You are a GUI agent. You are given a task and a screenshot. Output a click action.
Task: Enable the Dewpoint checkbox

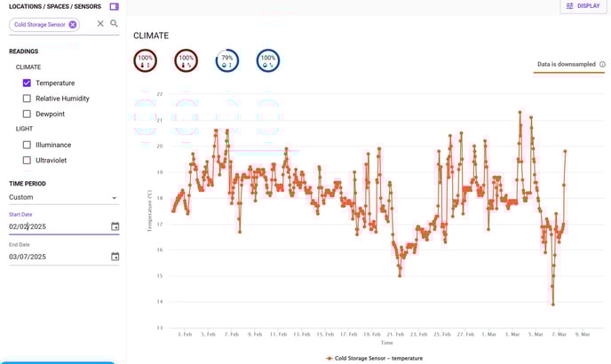point(27,114)
